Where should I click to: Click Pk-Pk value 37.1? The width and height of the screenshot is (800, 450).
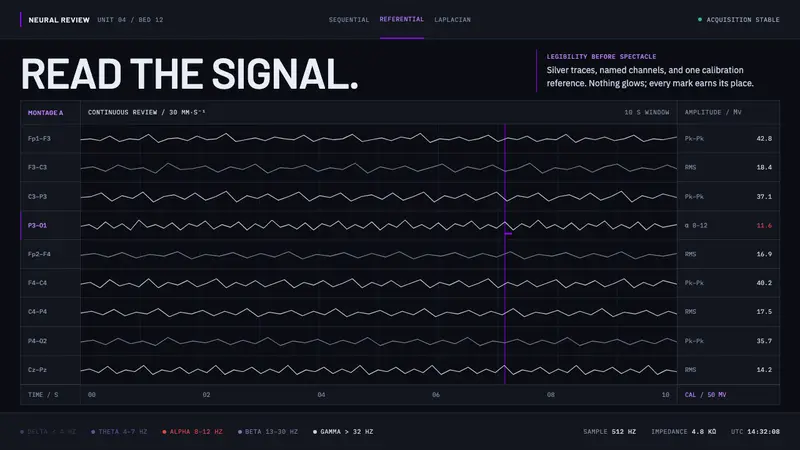[x=764, y=196]
